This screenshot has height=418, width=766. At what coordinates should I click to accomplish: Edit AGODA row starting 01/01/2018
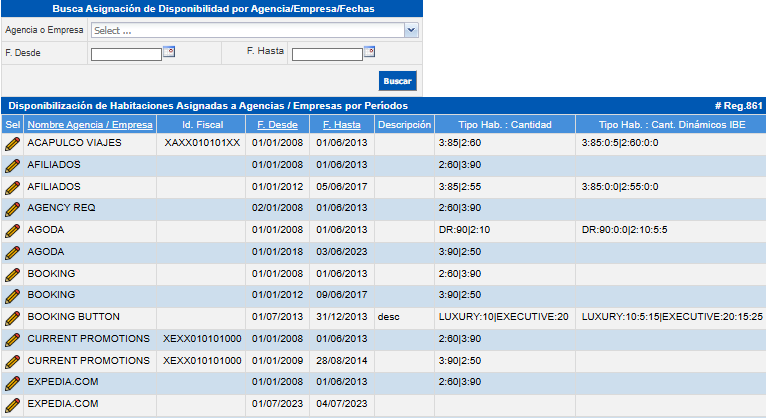[12, 252]
